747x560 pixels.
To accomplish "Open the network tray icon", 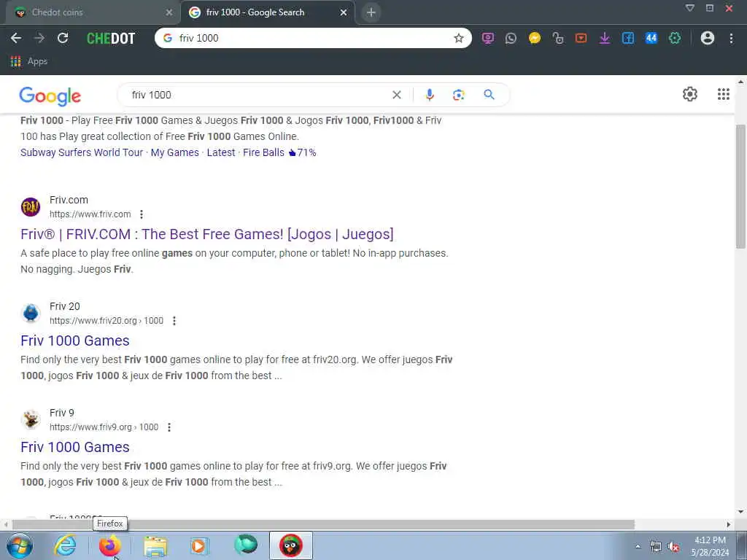I will 656,547.
